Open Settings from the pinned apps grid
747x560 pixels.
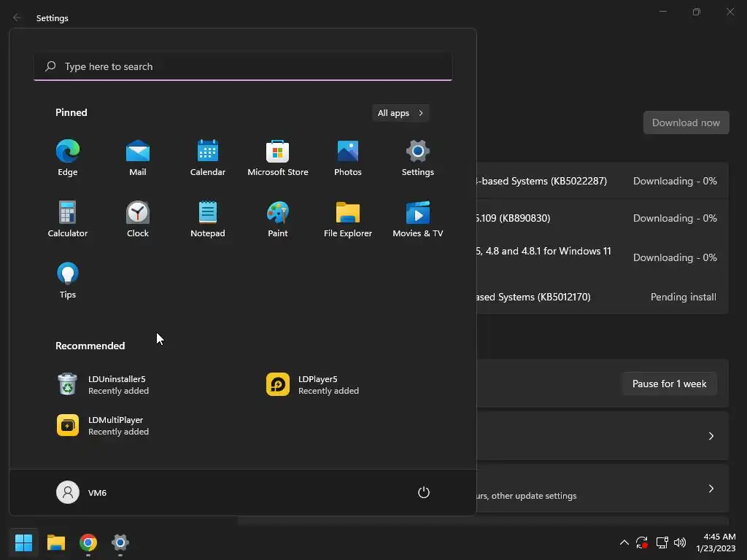point(418,158)
